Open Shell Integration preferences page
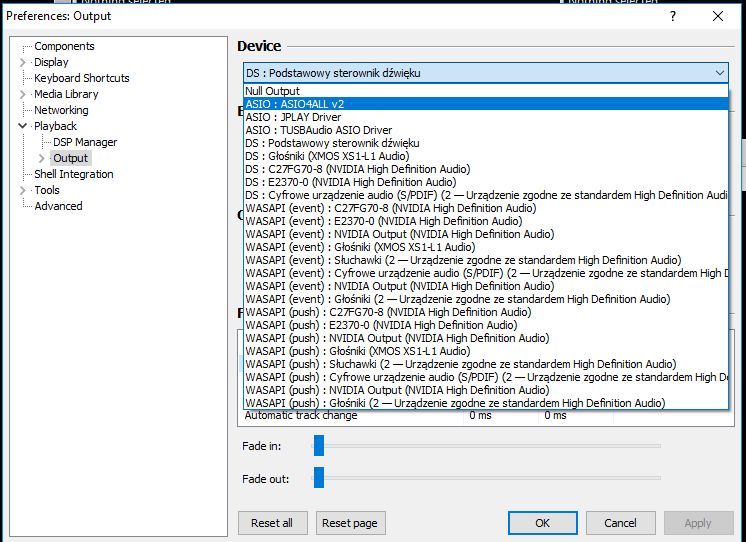Image resolution: width=746 pixels, height=542 pixels. [x=73, y=174]
